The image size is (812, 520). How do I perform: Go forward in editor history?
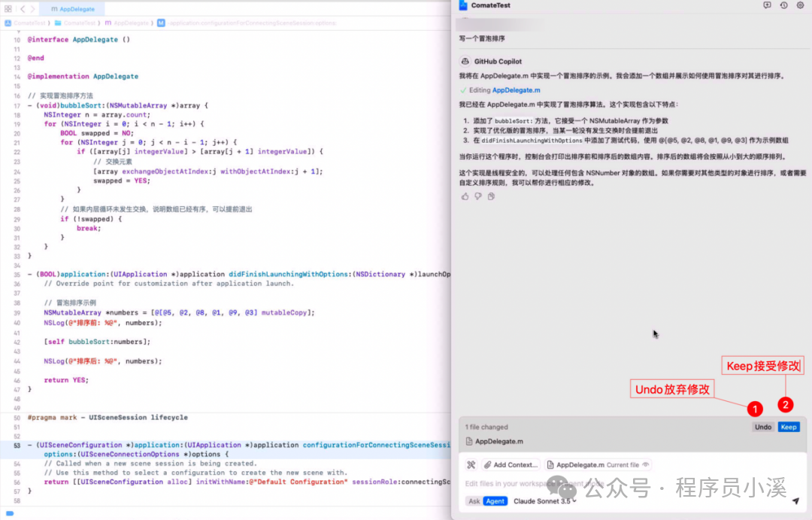tap(32, 9)
